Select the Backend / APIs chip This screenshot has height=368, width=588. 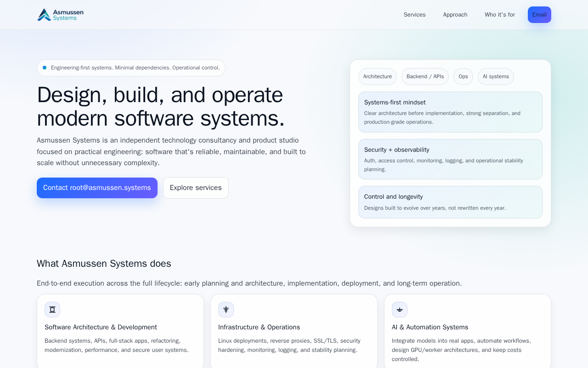(x=425, y=76)
